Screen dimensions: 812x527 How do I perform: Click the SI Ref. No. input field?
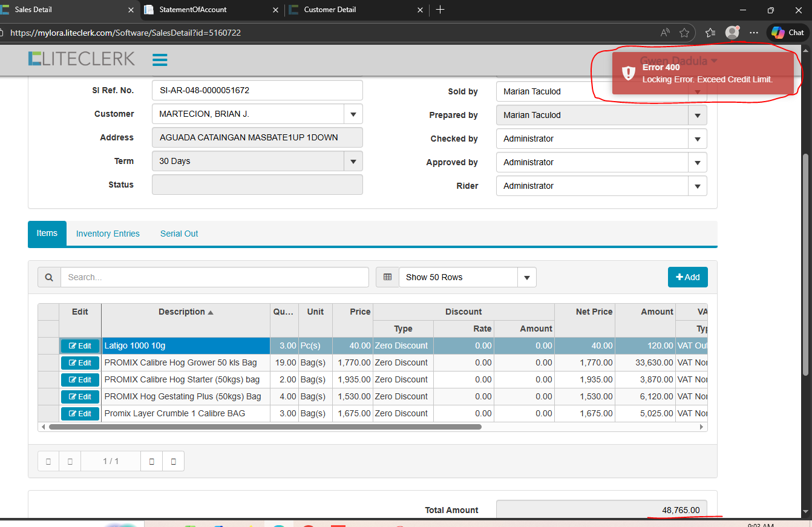tap(257, 90)
